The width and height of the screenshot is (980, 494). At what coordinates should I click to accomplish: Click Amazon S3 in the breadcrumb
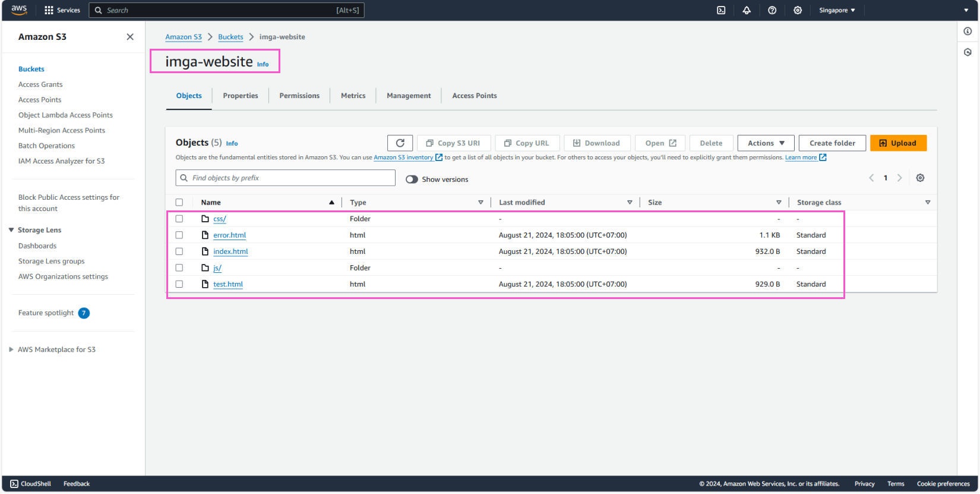tap(184, 37)
